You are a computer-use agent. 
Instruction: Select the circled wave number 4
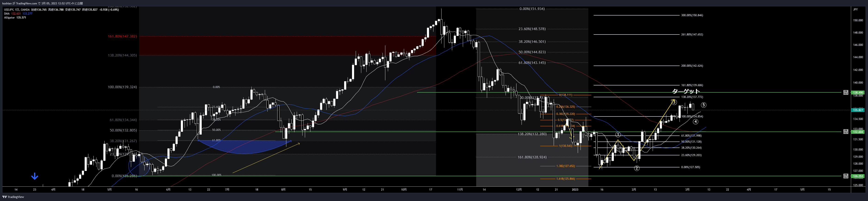click(x=695, y=122)
